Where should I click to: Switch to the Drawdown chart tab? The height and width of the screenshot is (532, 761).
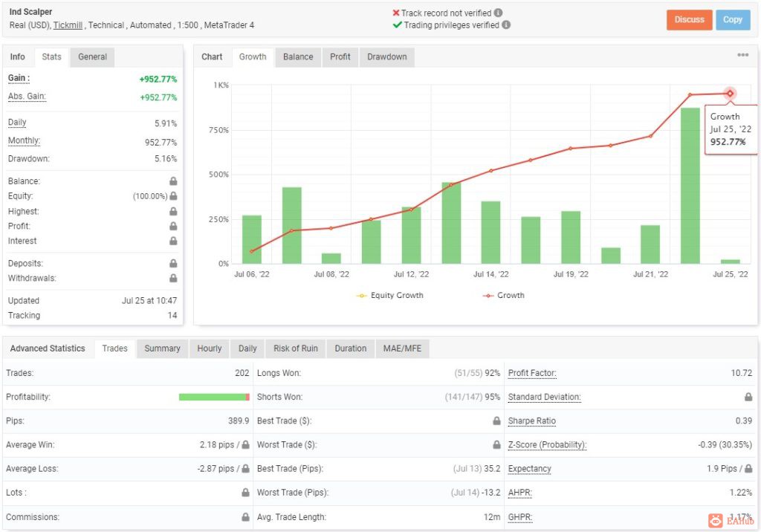386,56
